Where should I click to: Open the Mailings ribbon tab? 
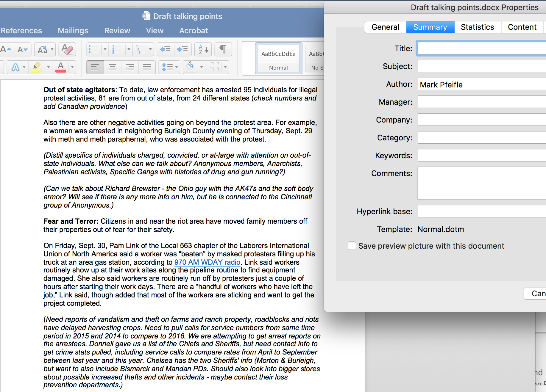(x=73, y=31)
